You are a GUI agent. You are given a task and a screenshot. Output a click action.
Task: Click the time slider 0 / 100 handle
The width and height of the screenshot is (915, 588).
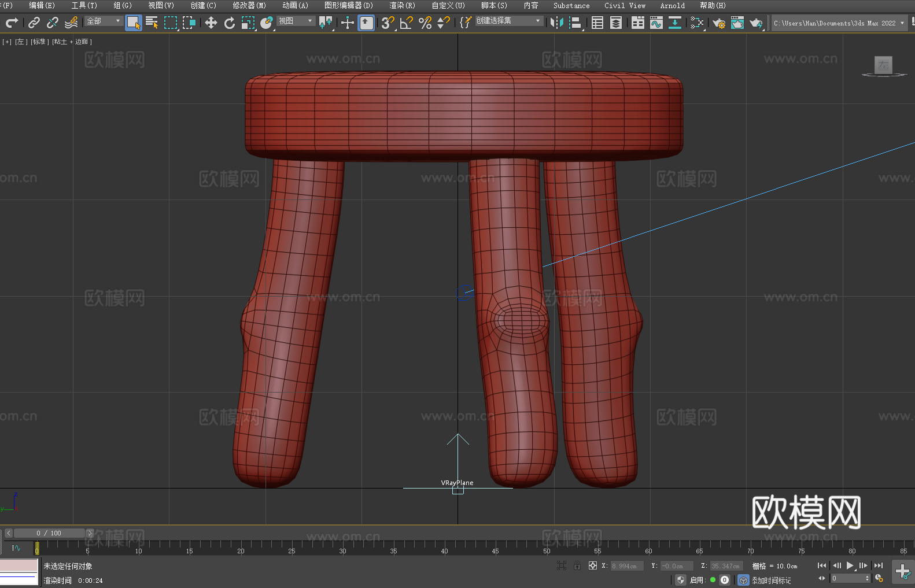(49, 533)
